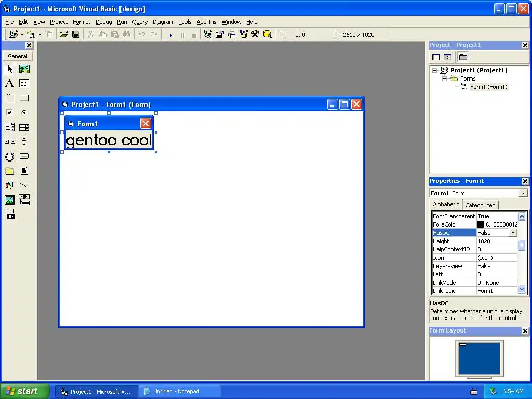The width and height of the screenshot is (532, 399).
Task: Click Form1 thumbnail in Form Layout monitor
Action: click(462, 345)
